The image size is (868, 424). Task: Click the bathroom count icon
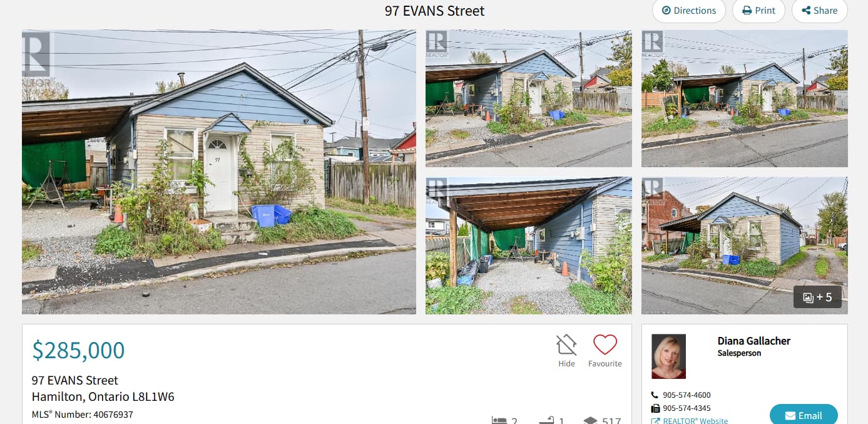point(546,420)
